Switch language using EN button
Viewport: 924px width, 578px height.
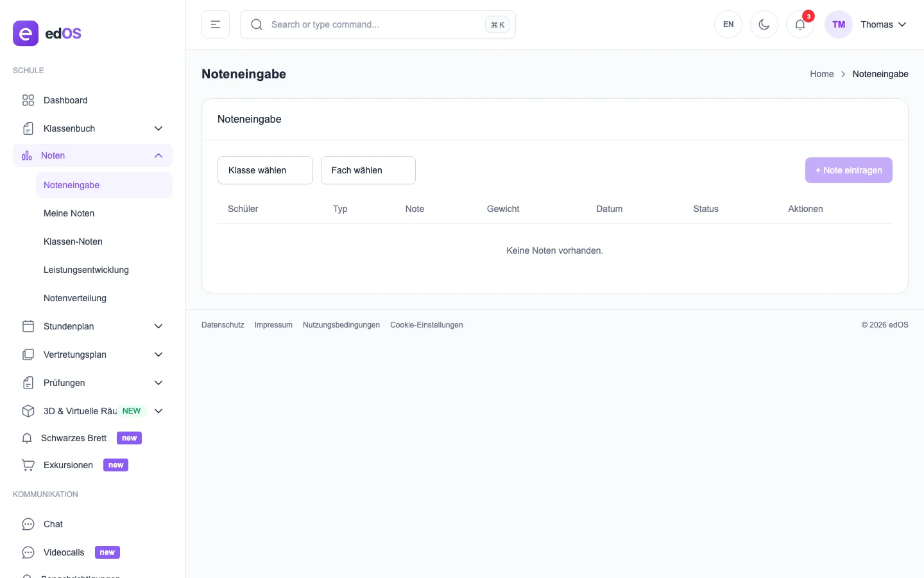[x=728, y=24]
